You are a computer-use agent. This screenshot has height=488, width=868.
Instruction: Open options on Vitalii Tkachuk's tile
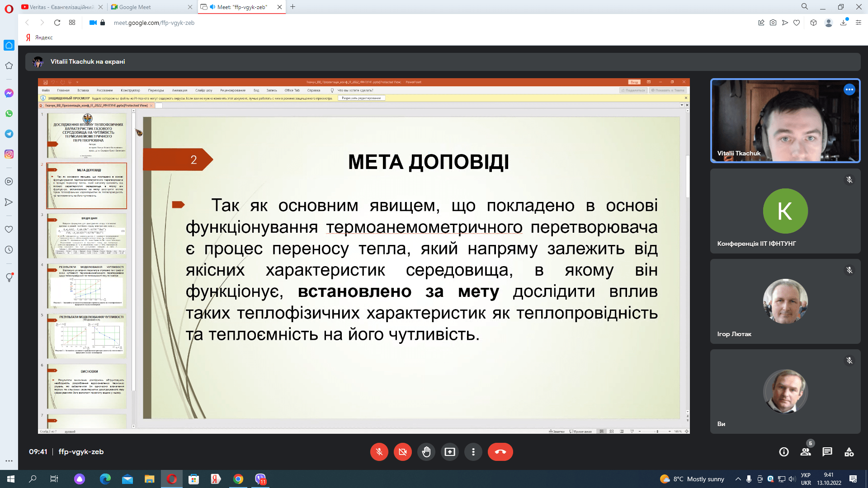pyautogui.click(x=849, y=89)
